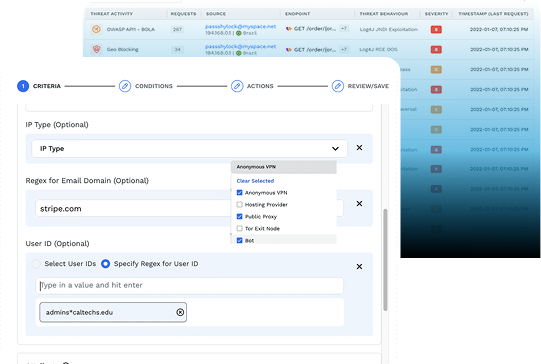The height and width of the screenshot is (364, 541).
Task: Uncheck the Public Proxy checkbox
Action: (x=239, y=216)
